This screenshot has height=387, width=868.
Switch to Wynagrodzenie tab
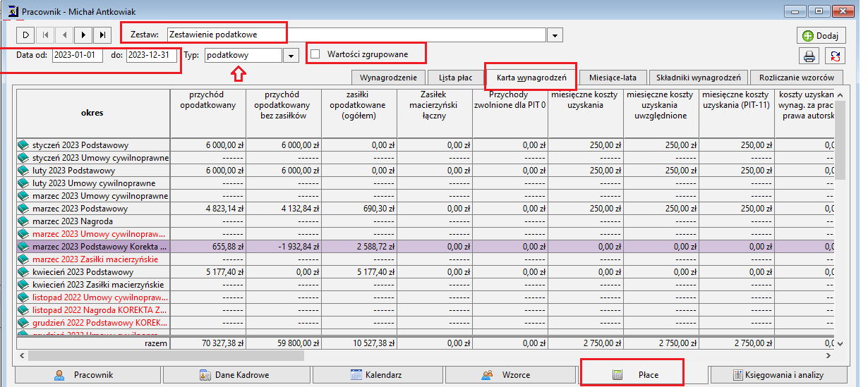[x=388, y=78]
